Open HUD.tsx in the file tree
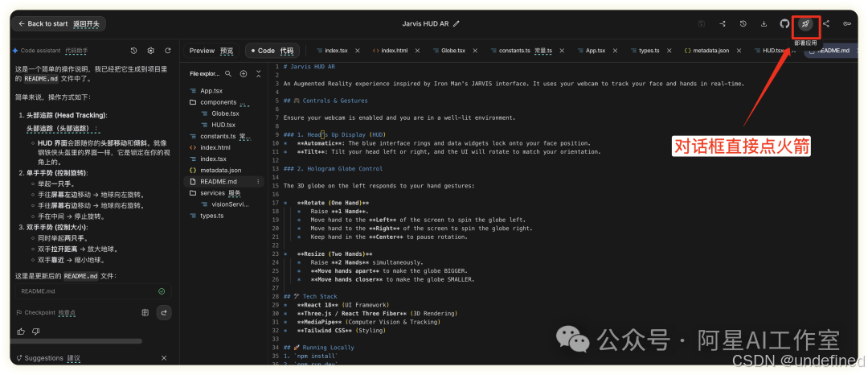 224,125
